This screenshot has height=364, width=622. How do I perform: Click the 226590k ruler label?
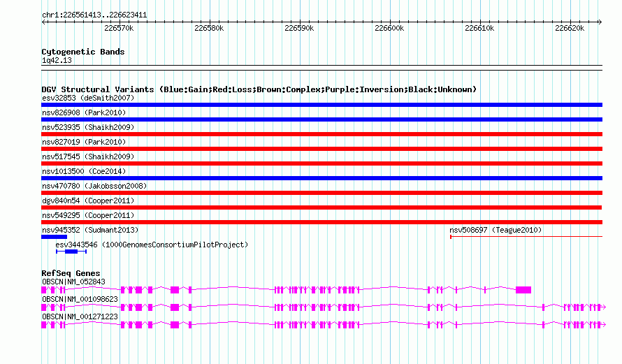point(299,28)
